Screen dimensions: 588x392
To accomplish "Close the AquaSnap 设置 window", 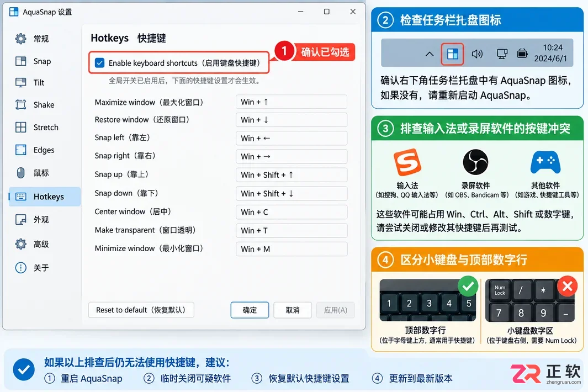I will click(x=353, y=12).
